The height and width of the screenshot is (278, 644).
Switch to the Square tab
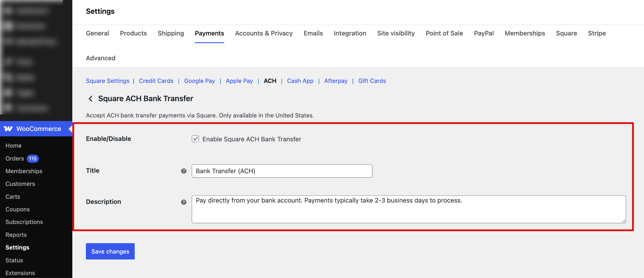(x=566, y=33)
